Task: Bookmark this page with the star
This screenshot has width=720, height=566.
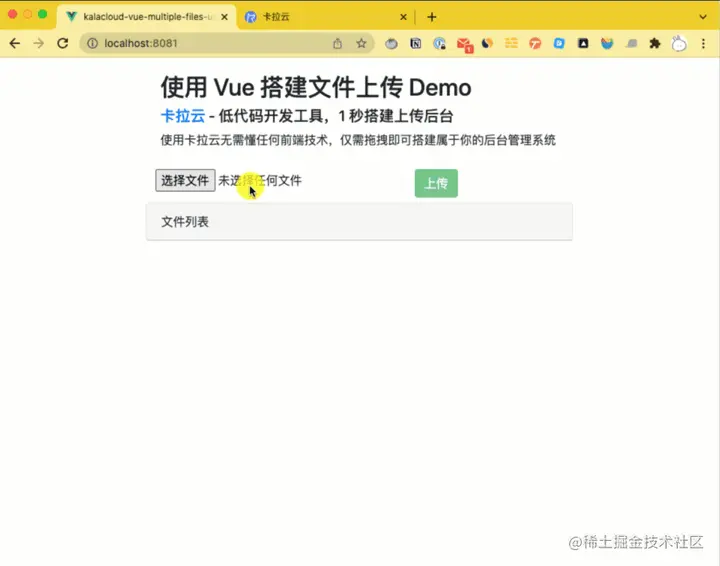Action: coord(361,43)
